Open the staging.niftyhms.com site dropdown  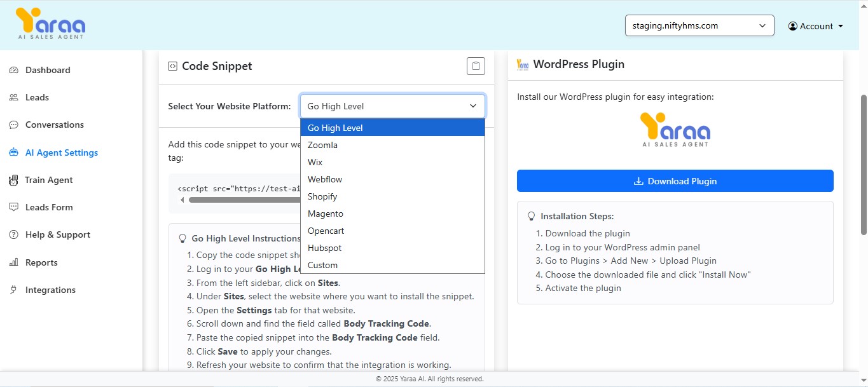coord(699,25)
